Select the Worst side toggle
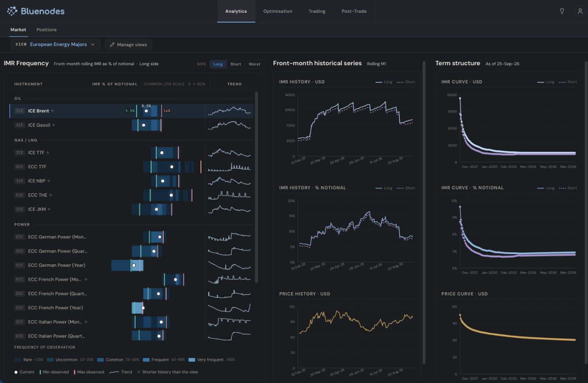The image size is (588, 383). (254, 64)
